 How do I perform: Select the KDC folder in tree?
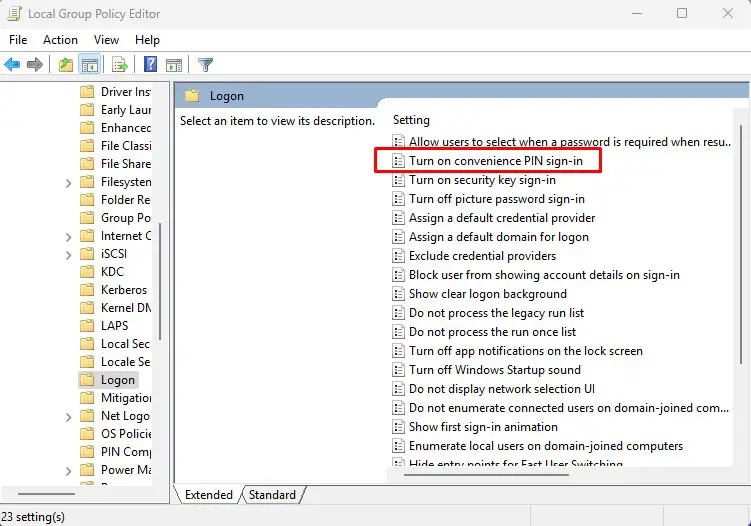[x=102, y=272]
